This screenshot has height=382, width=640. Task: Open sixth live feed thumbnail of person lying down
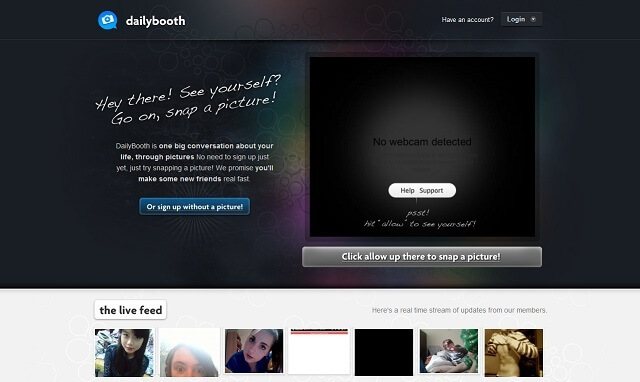tap(449, 351)
